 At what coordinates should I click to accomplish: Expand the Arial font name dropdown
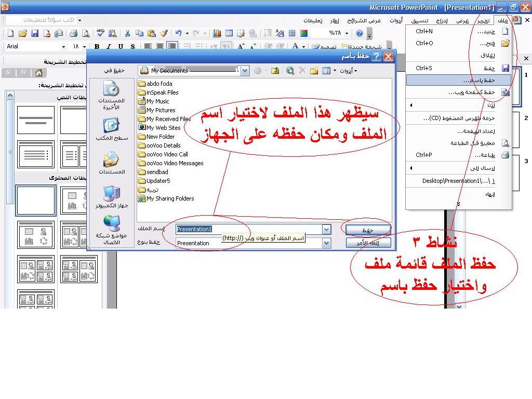[63, 46]
